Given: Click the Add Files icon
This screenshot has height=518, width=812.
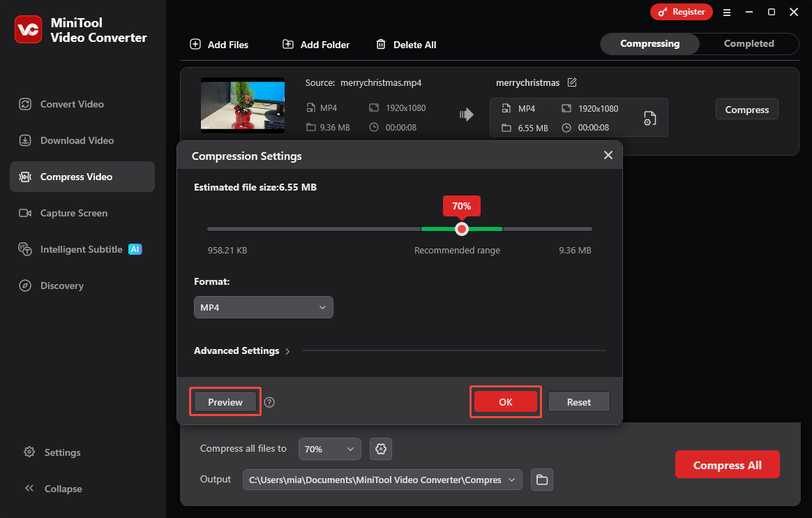Looking at the screenshot, I should click(x=195, y=44).
